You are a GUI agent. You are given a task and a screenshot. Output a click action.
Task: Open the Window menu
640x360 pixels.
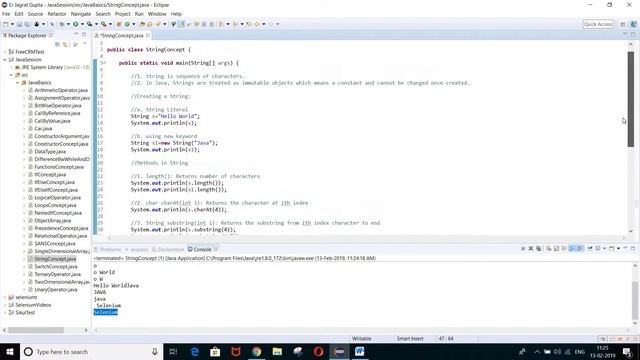157,14
